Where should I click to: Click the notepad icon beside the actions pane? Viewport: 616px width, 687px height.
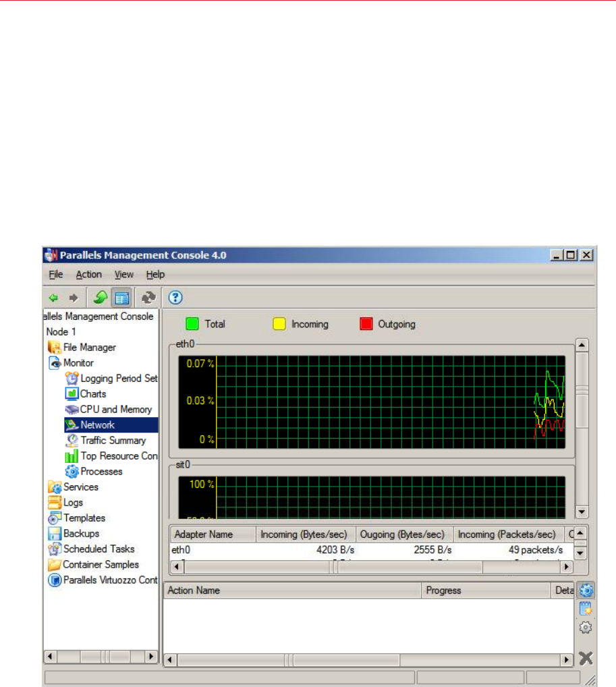(x=586, y=609)
